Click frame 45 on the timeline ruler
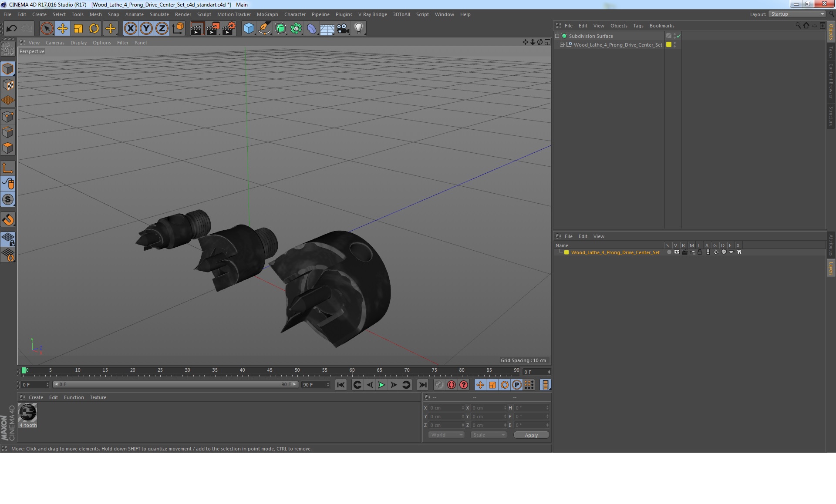836x504 pixels. pos(270,370)
